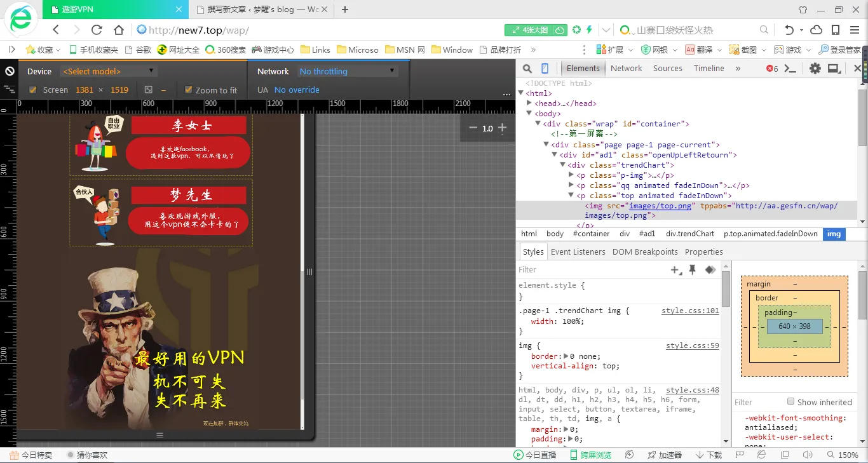Expand the border shorthand property triangle

(x=566, y=356)
